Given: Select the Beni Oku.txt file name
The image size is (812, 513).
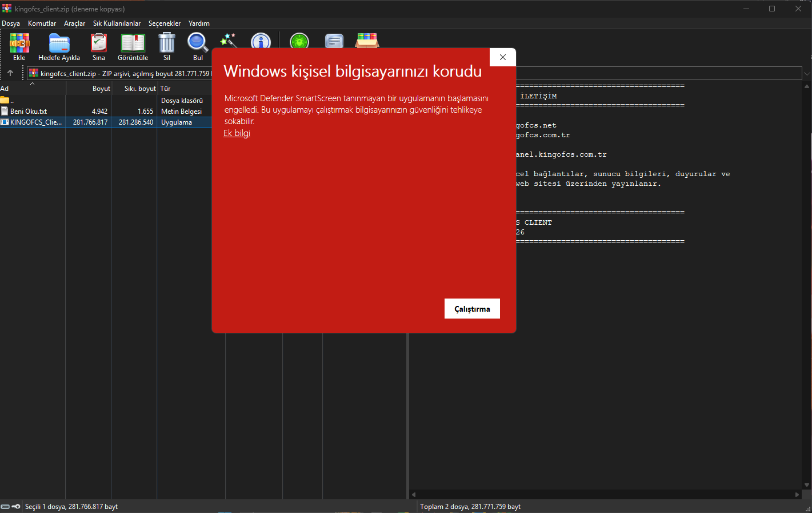Looking at the screenshot, I should [29, 112].
